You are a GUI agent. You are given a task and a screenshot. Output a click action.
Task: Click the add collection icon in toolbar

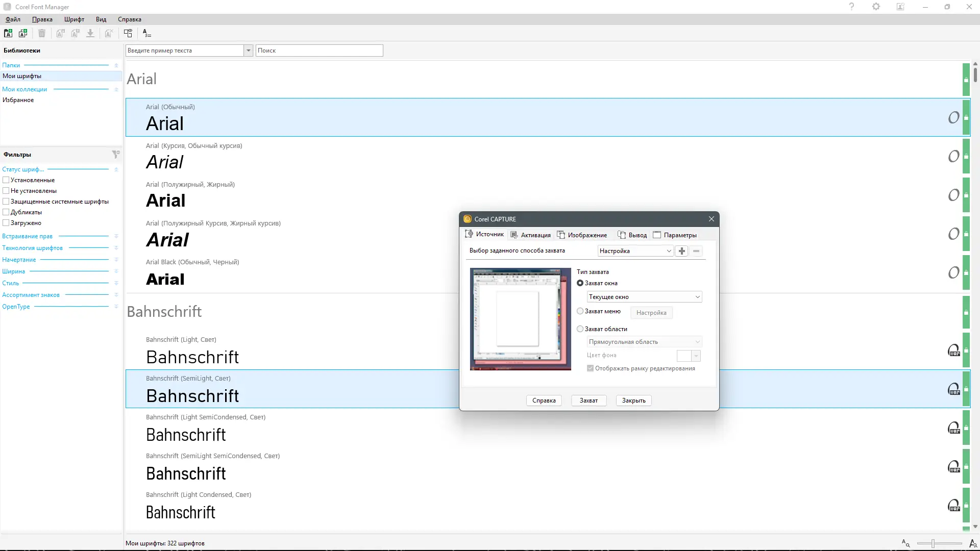23,33
